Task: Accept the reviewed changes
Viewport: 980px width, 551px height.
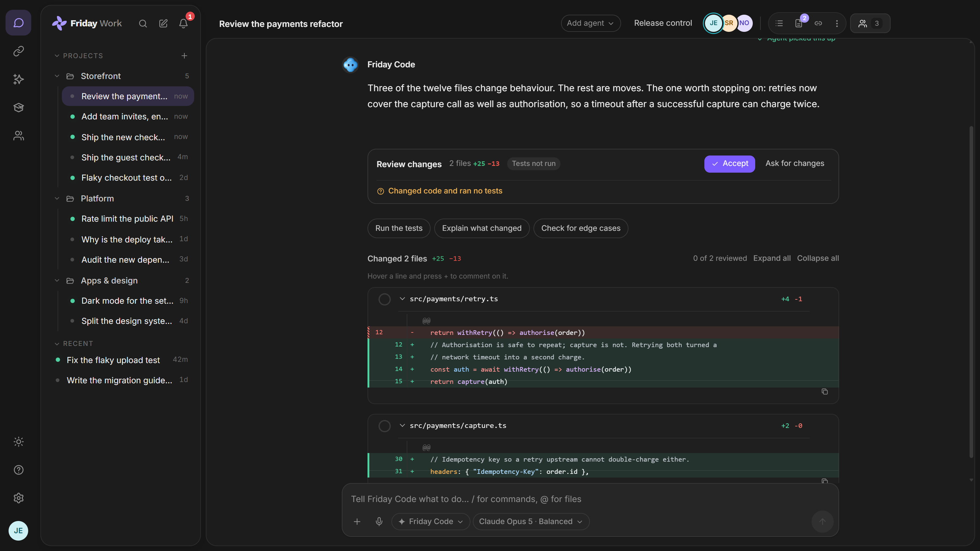Action: pyautogui.click(x=729, y=163)
